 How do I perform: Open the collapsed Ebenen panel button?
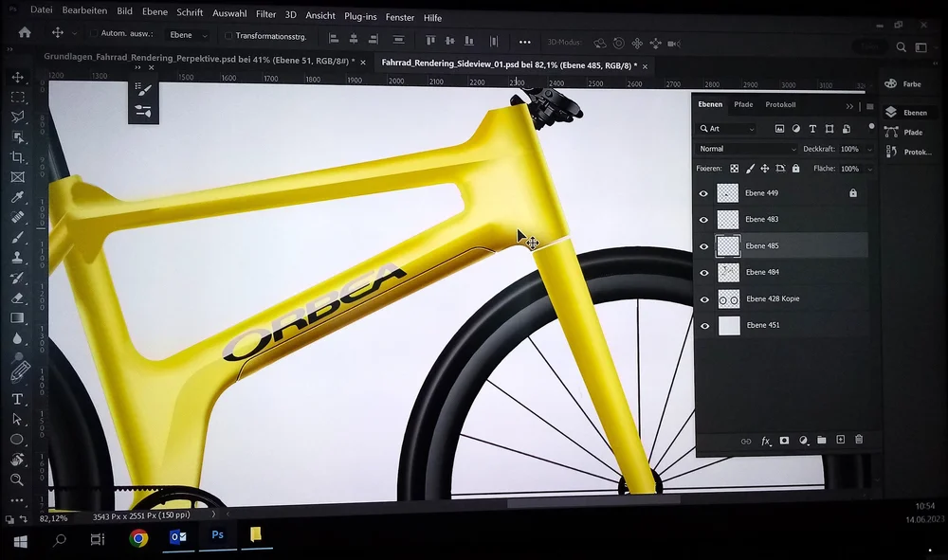point(907,113)
